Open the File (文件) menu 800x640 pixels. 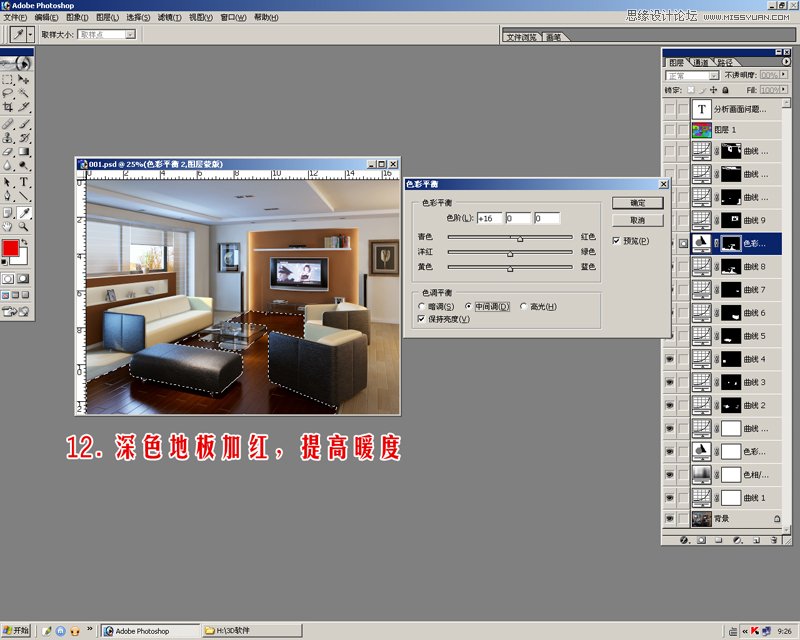pyautogui.click(x=15, y=17)
